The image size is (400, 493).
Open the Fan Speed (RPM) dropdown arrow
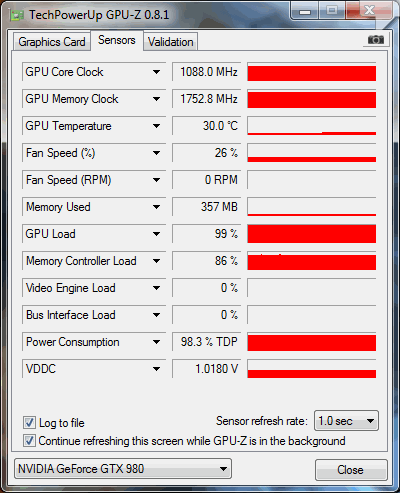pos(156,180)
